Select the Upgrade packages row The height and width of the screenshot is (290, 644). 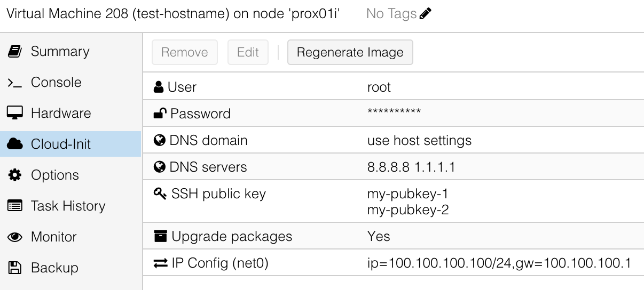pyautogui.click(x=394, y=236)
